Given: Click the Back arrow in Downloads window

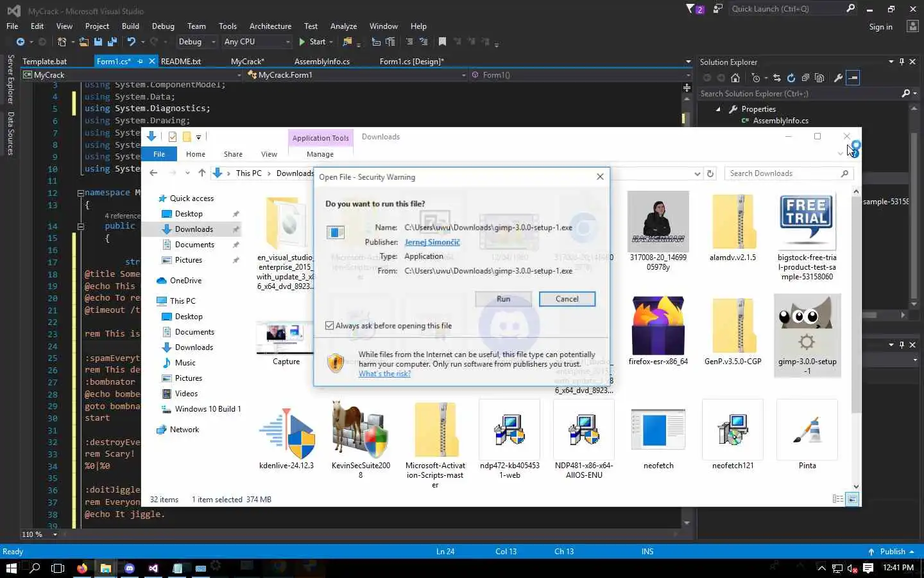Looking at the screenshot, I should [x=153, y=173].
